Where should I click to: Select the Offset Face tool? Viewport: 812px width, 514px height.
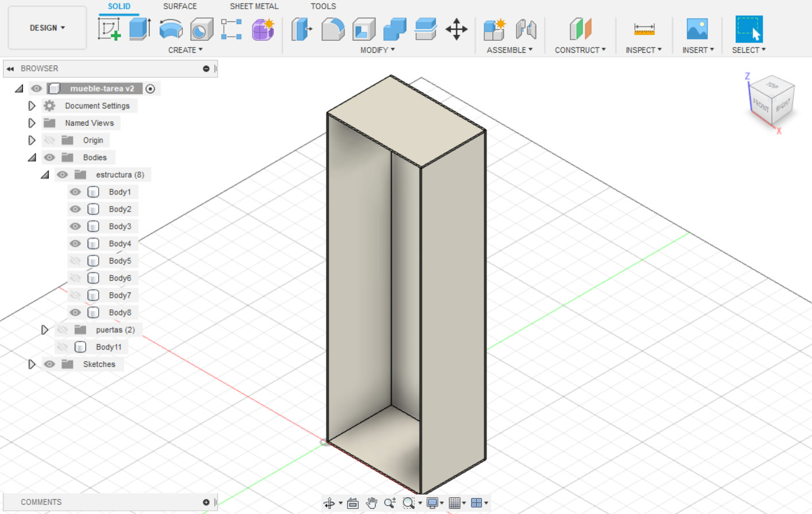pos(426,29)
